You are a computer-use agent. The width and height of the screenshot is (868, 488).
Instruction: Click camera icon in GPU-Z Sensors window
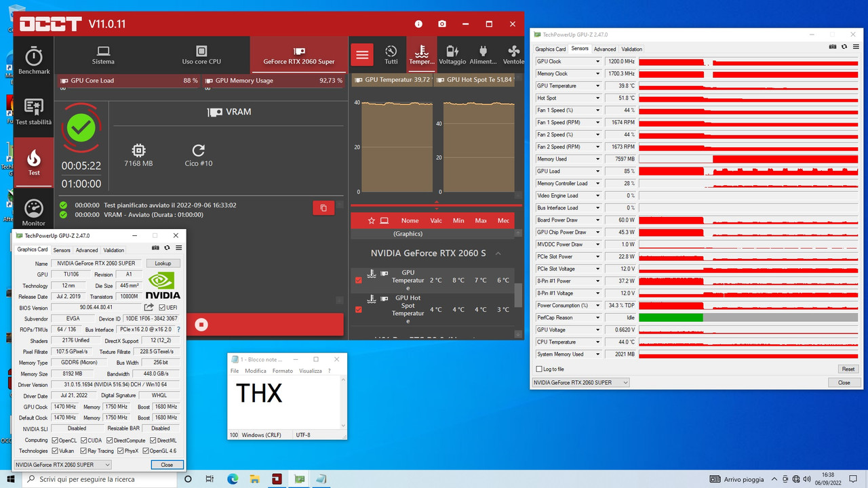(833, 47)
